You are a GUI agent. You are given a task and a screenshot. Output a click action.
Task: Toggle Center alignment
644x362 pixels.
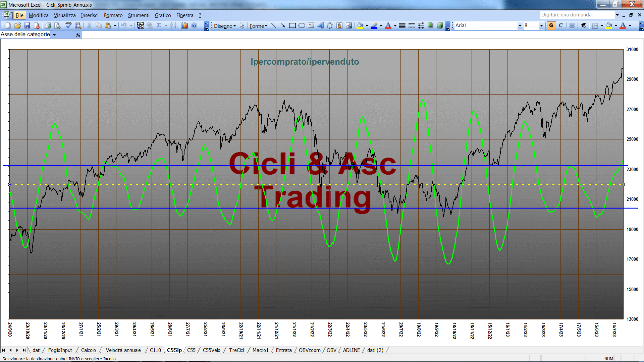572,25
